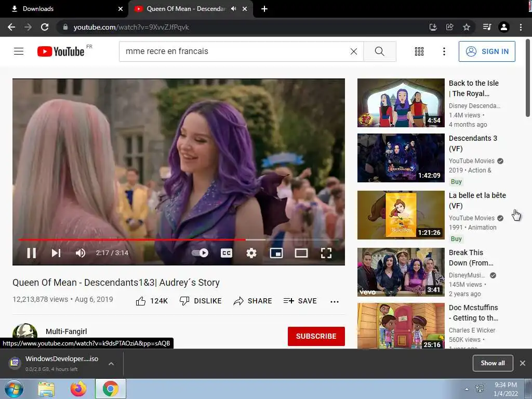Open the YouTube guide hamburger menu
532x399 pixels.
point(19,51)
